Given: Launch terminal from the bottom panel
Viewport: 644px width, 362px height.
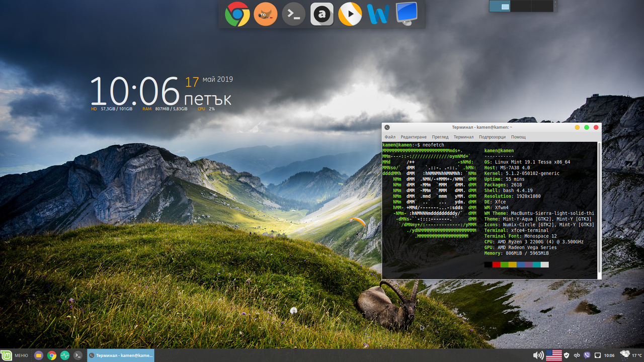Looking at the screenshot, I should [78, 355].
